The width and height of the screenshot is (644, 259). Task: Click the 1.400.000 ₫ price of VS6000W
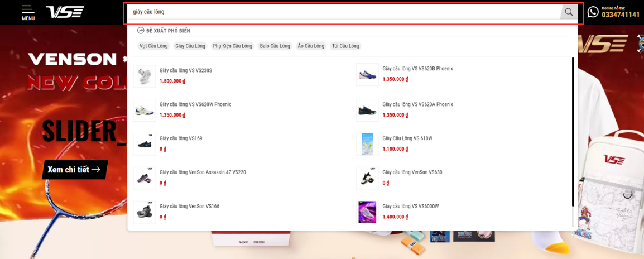click(395, 217)
